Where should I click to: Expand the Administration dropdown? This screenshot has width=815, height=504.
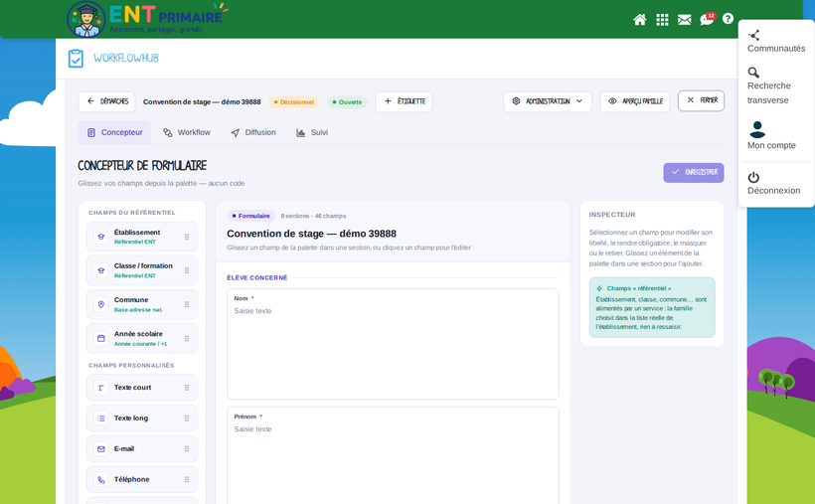pos(548,101)
